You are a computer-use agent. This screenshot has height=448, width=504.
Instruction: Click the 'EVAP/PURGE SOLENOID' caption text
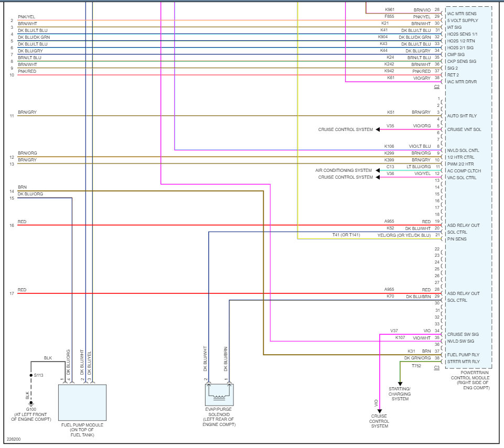(219, 417)
